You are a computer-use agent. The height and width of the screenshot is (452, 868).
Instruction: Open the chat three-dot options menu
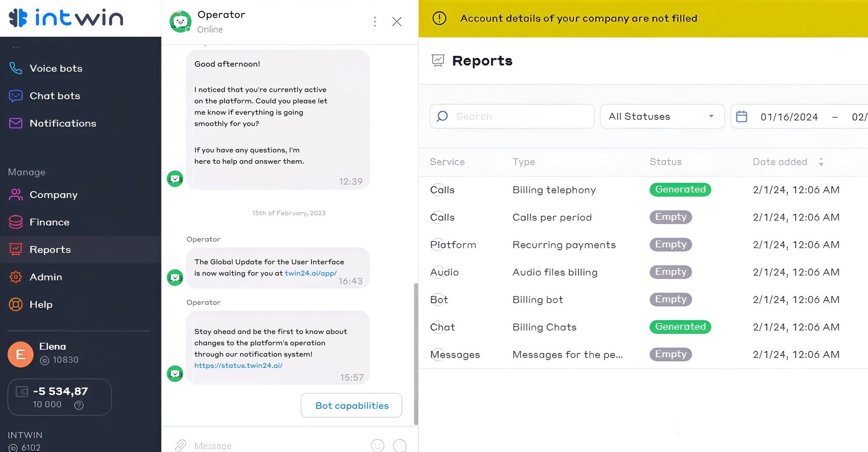click(375, 22)
